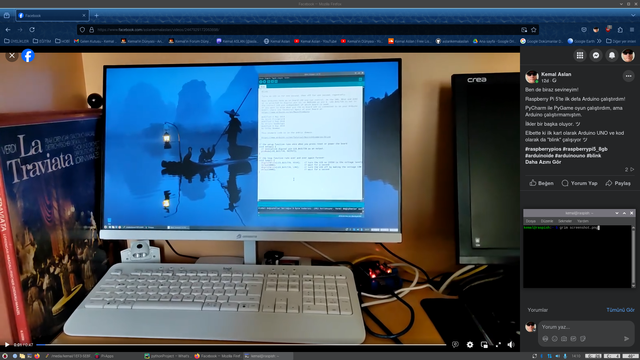Open the #blink hashtag
This screenshot has width=640, height=360.
coord(594,156)
